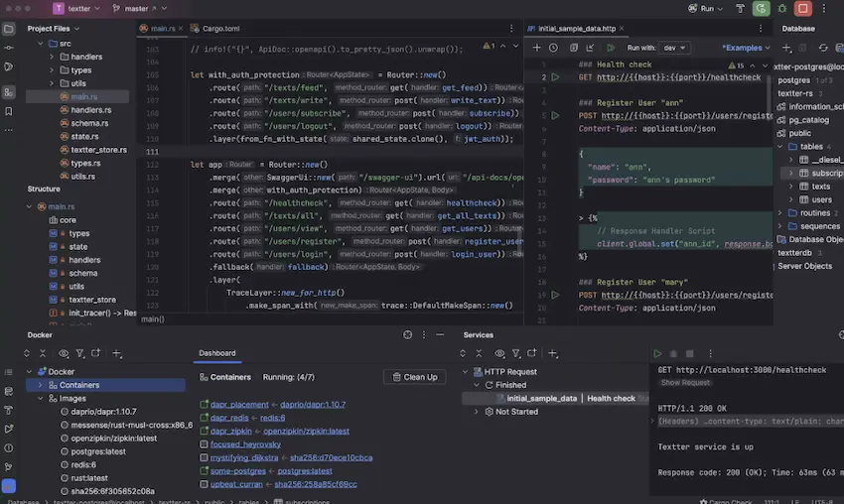Click the Build hammer icon in top toolbar
The image size is (844, 504).
pos(740,9)
